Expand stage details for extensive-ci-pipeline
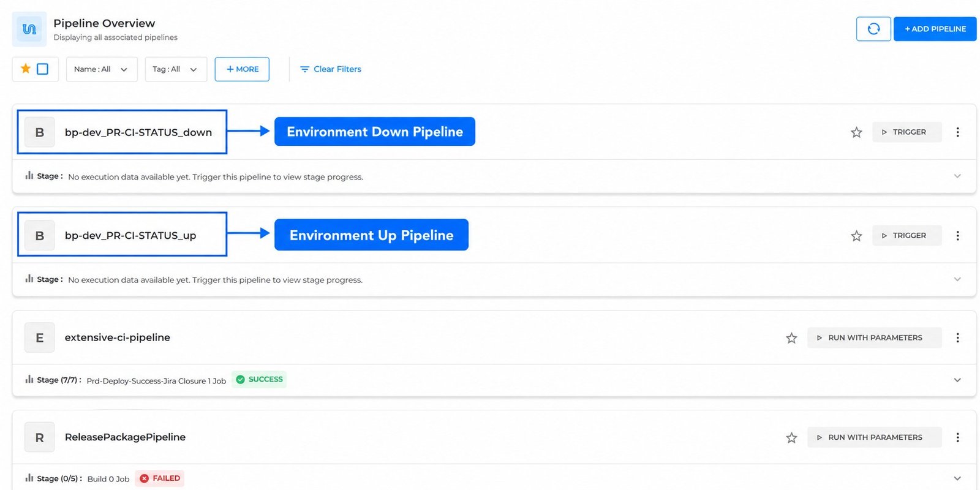Viewport: 980px width, 490px height. pyautogui.click(x=957, y=380)
